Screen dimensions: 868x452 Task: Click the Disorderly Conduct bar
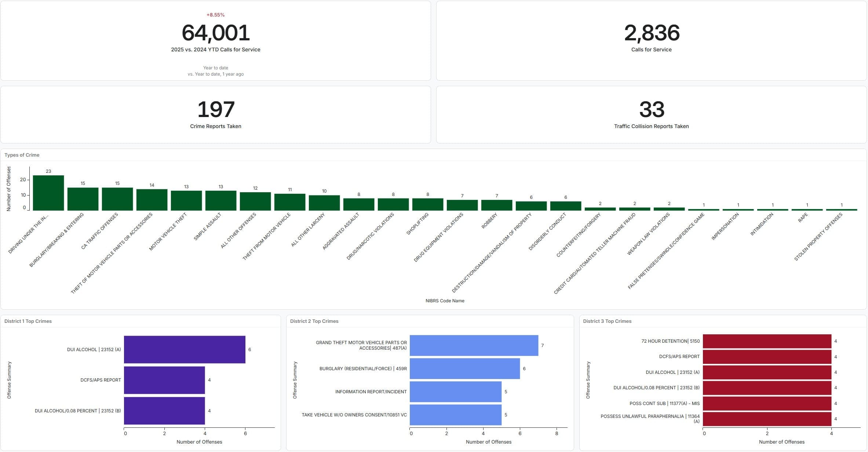[x=565, y=206]
